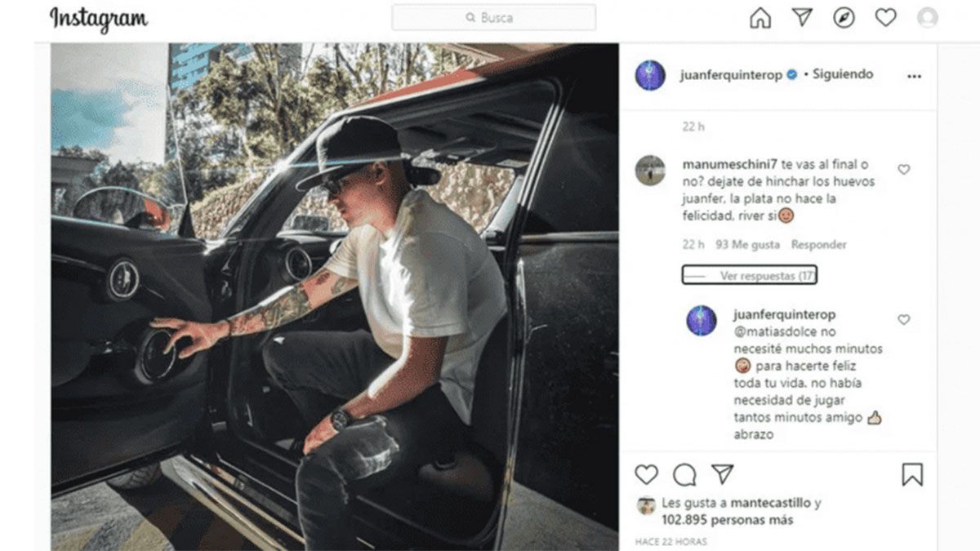
Task: Like manumeschini7's comment
Action: click(x=904, y=170)
